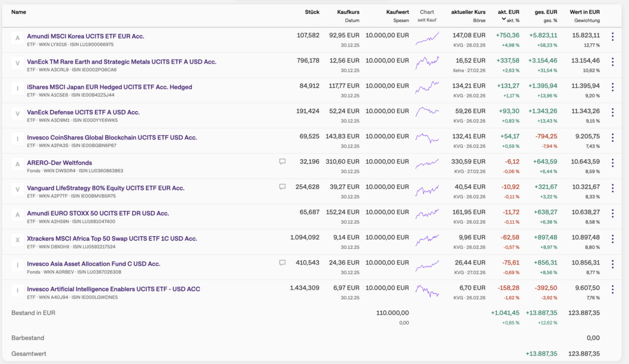Open three-dot menu for Invesco Asia Asset Allocation row
Image resolution: width=629 pixels, height=364 pixels.
click(x=612, y=264)
